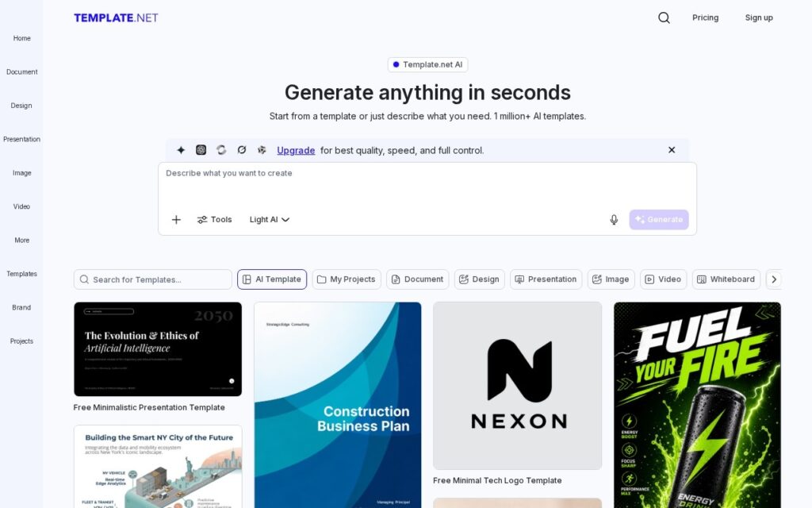Switch to the Image filter tab
Screen dimensions: 812x508
(611, 279)
